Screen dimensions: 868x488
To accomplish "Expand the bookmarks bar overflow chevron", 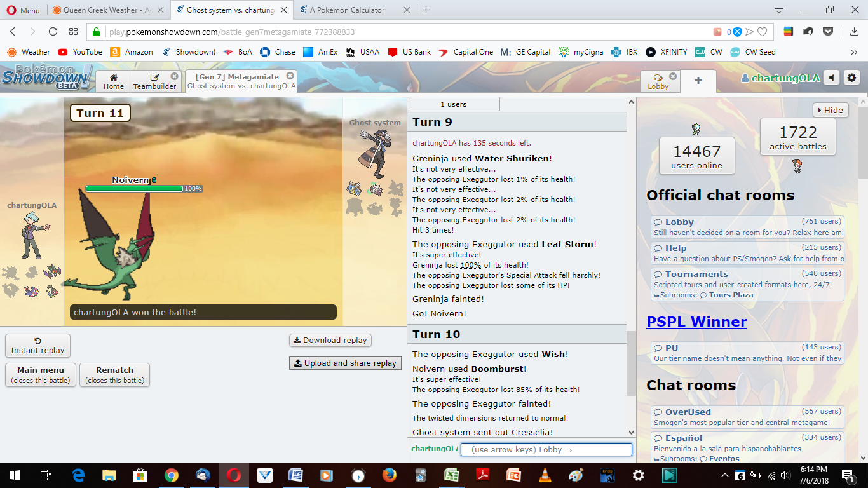I will [854, 52].
